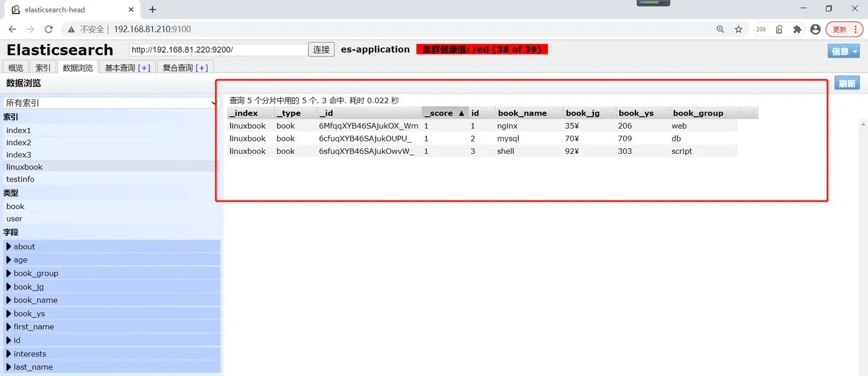Sort by the book_name column header
This screenshot has width=868, height=376.
pyautogui.click(x=528, y=113)
